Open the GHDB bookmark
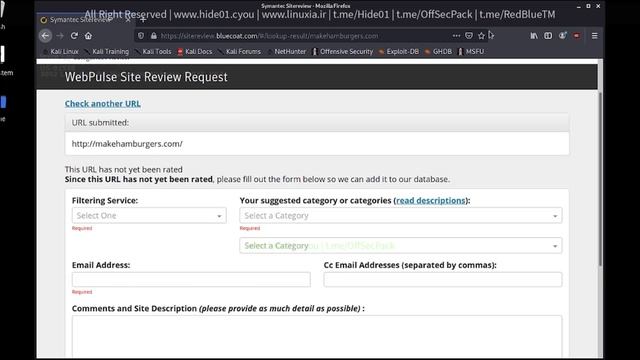640x360 pixels. tap(438, 51)
